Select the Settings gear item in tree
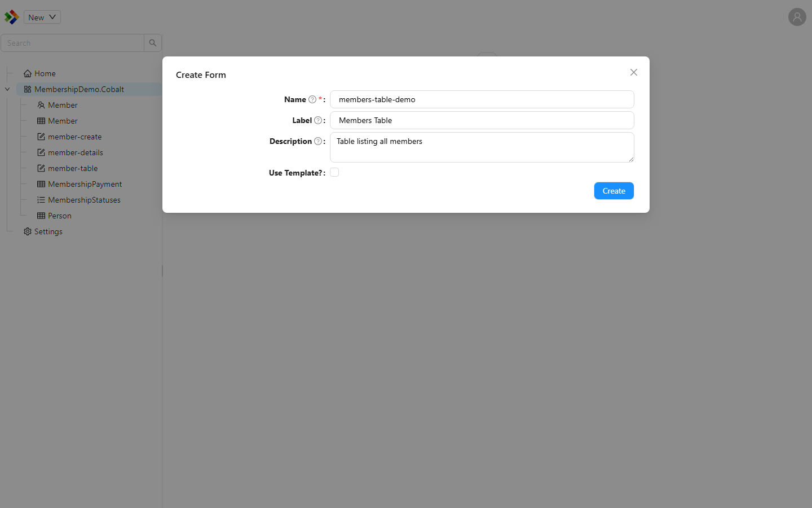 pos(43,231)
